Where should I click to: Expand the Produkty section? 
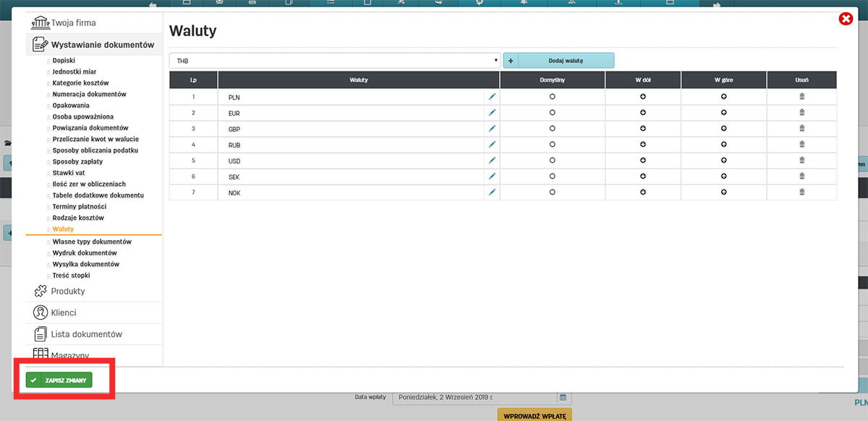click(x=68, y=292)
